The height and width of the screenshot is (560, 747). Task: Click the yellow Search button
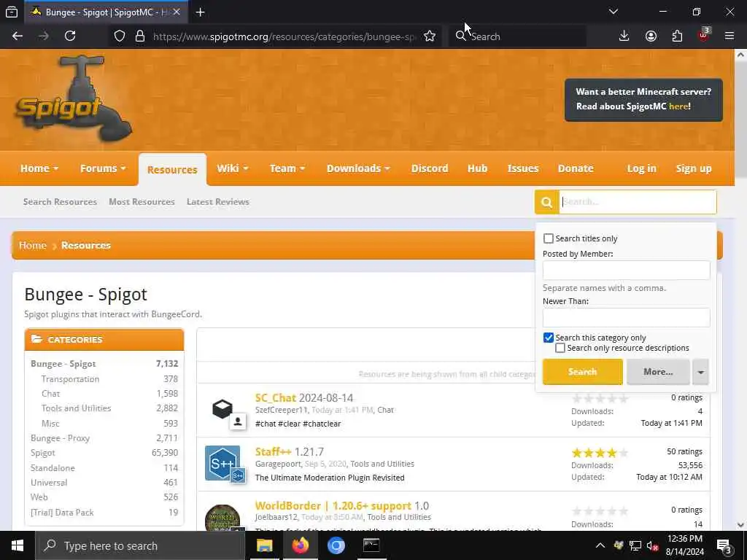point(582,372)
